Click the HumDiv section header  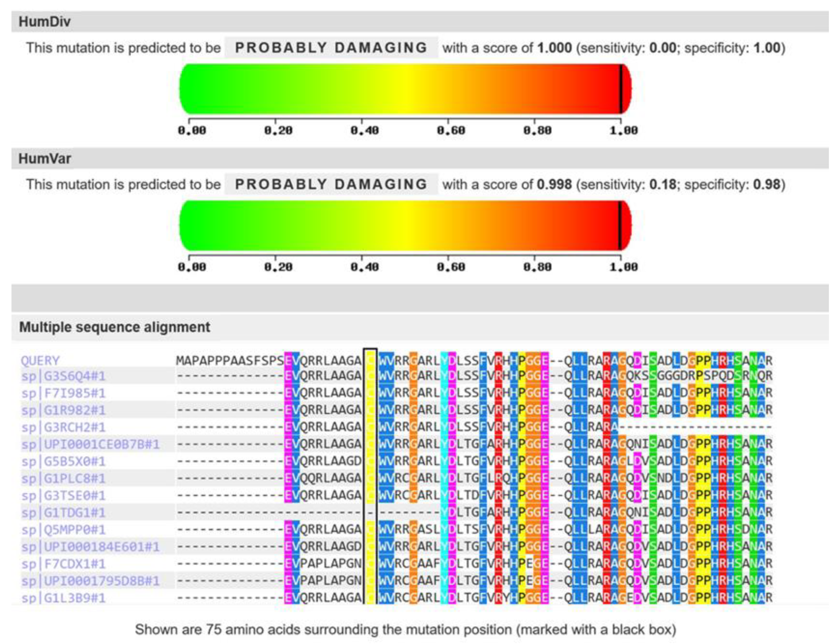[x=45, y=22]
